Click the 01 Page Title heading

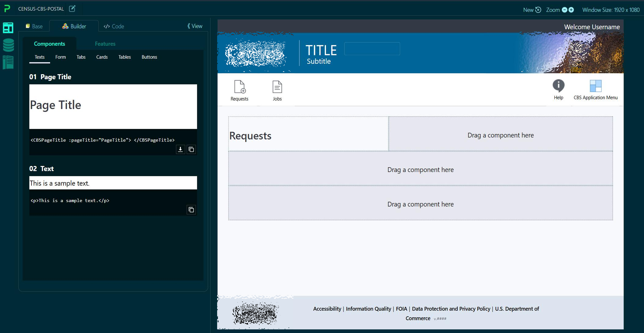pos(50,77)
